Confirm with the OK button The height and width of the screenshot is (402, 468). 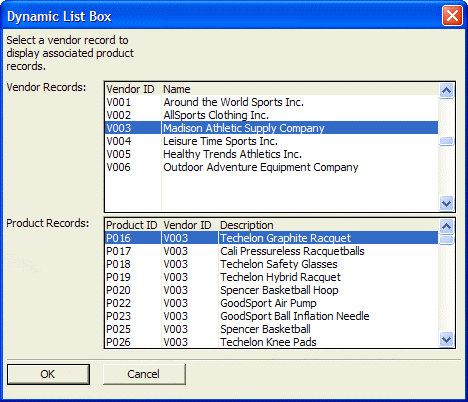pos(48,374)
